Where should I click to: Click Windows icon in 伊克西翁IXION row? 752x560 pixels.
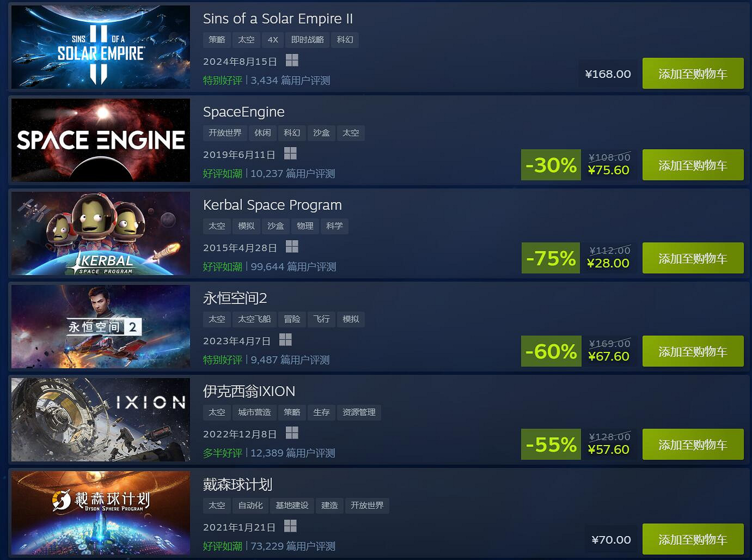coord(292,433)
